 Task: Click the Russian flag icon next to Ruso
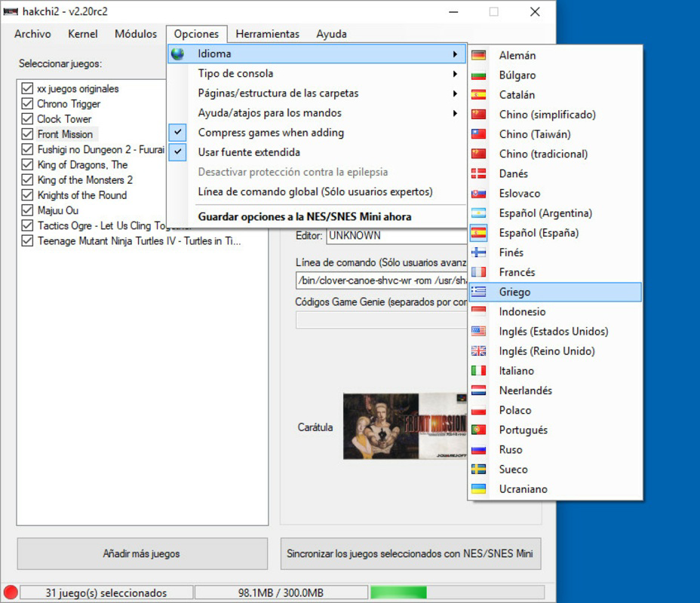[478, 449]
